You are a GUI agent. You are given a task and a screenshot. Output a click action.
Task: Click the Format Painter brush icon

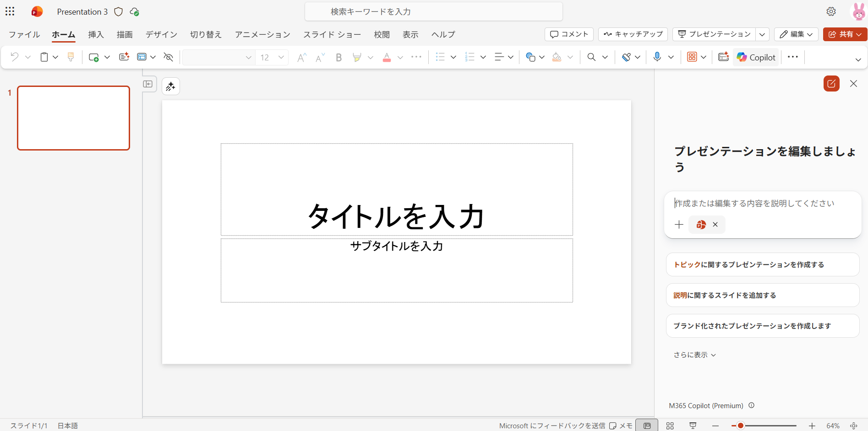pyautogui.click(x=71, y=57)
